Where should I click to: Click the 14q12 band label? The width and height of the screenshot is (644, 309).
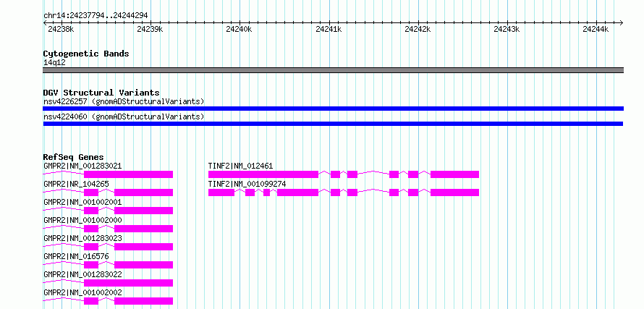click(54, 63)
